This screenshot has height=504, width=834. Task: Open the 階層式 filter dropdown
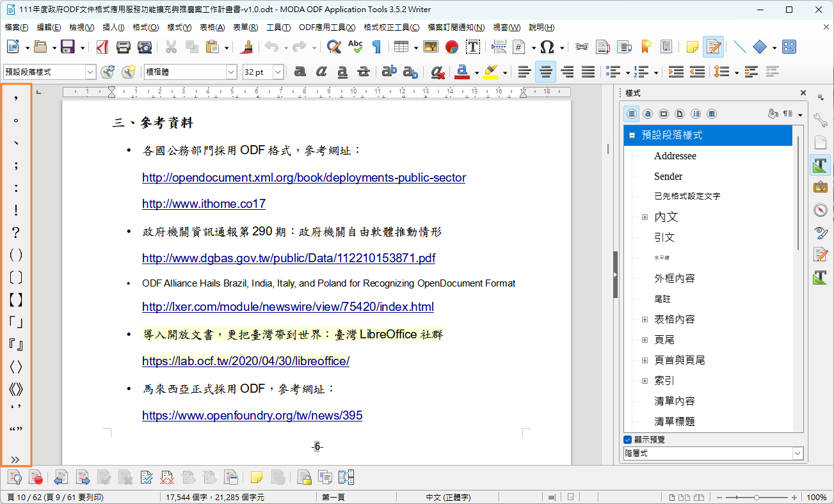point(798,453)
